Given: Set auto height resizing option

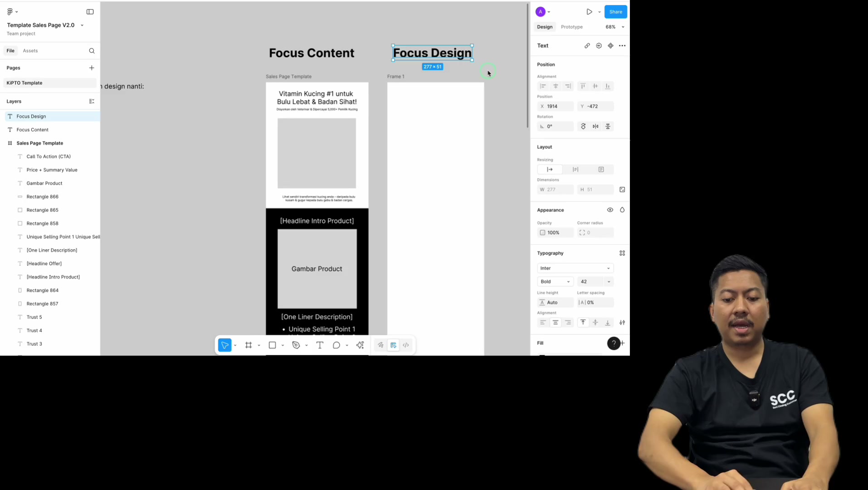Looking at the screenshot, I should [x=575, y=170].
